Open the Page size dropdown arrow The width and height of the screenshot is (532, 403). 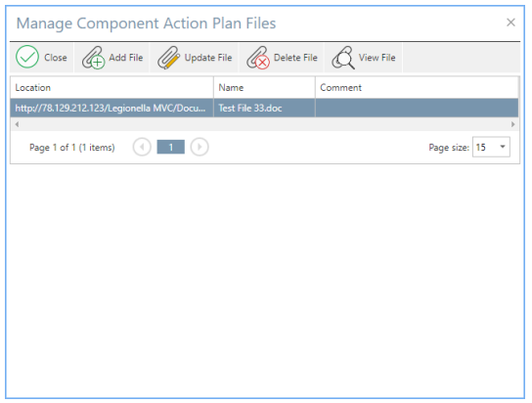[x=503, y=147]
